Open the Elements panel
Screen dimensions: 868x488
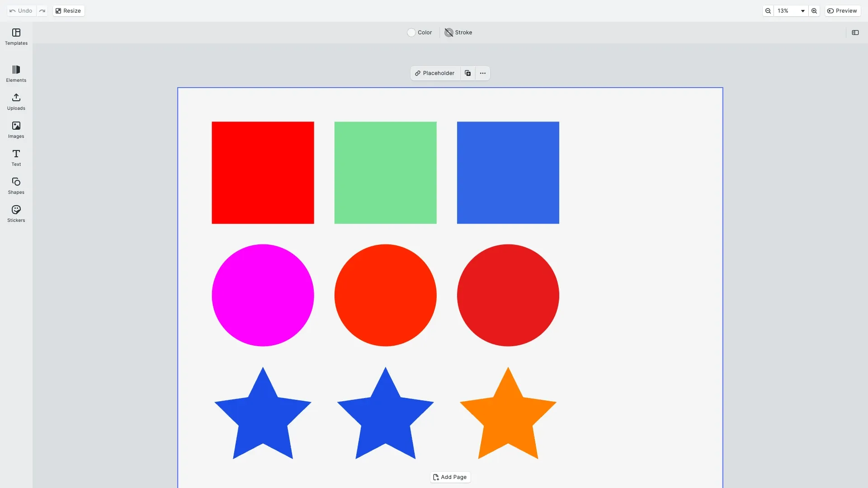[x=16, y=74]
